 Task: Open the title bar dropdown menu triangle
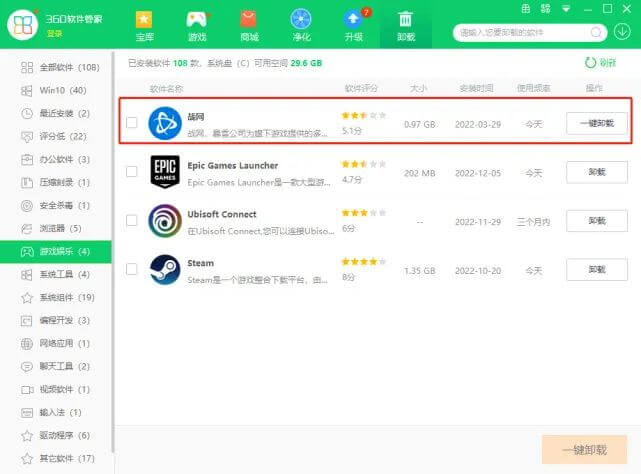coord(566,9)
